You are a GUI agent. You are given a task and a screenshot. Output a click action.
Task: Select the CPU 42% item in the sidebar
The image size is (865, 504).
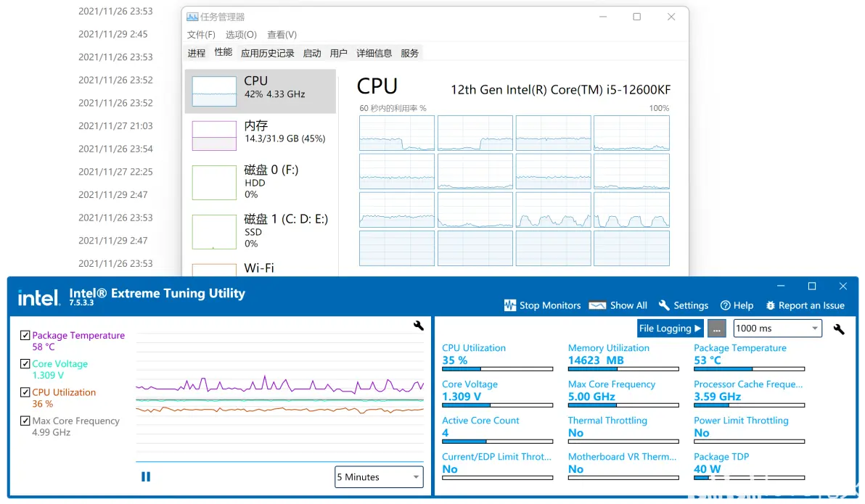[261, 91]
